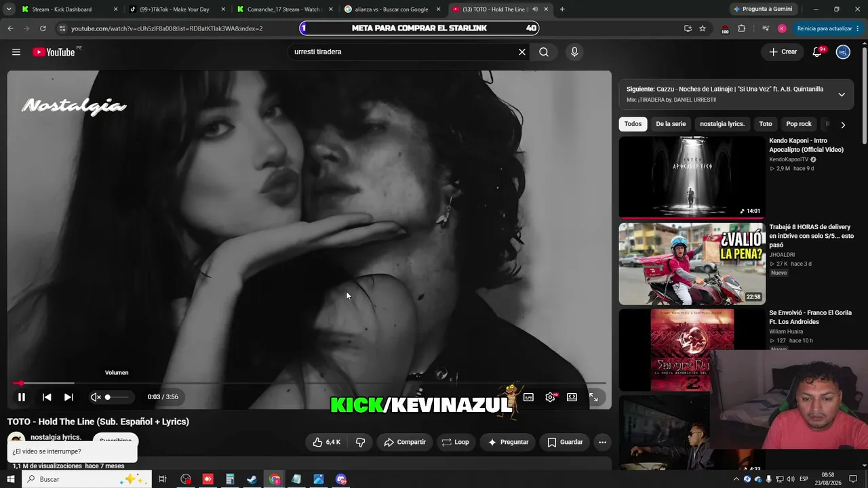Open the Chrome profile K avatar
Viewport: 868px width, 488px height.
[x=782, y=28]
